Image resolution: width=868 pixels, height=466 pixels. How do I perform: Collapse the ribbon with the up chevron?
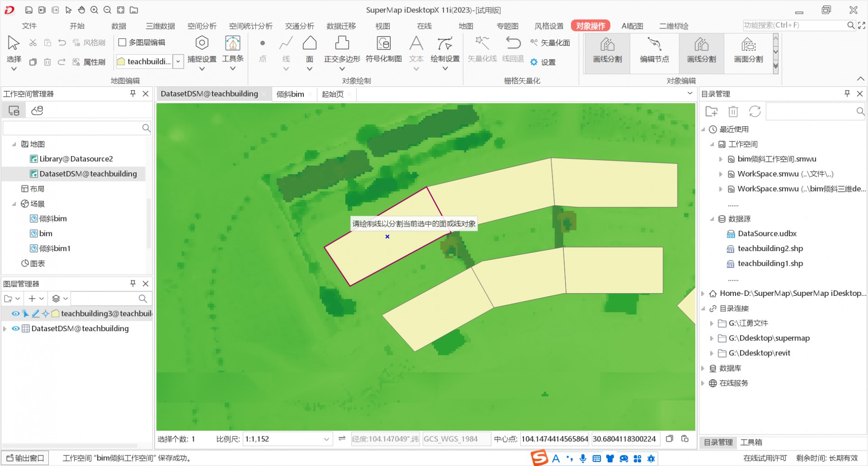point(860,79)
